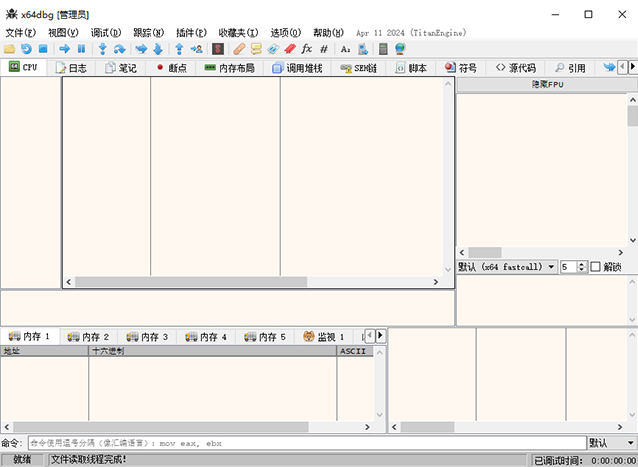Find intermodular calls icon
The image size is (638, 467).
pyautogui.click(x=363, y=49)
